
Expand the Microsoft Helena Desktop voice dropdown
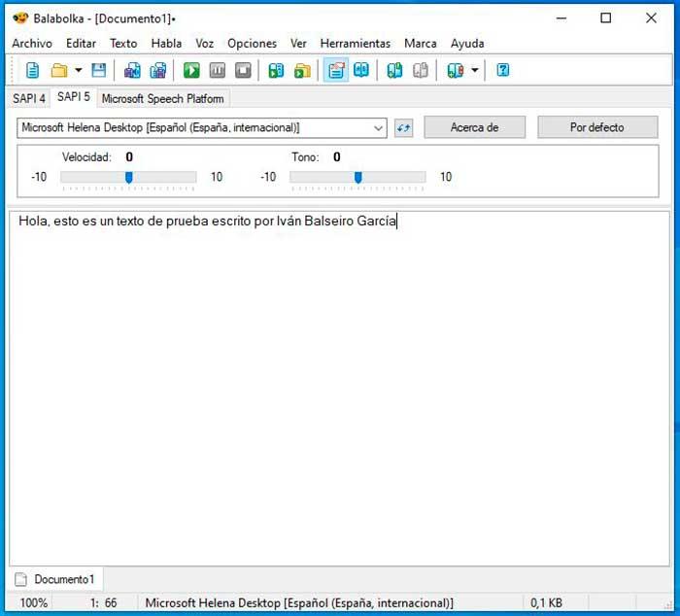pos(202,128)
